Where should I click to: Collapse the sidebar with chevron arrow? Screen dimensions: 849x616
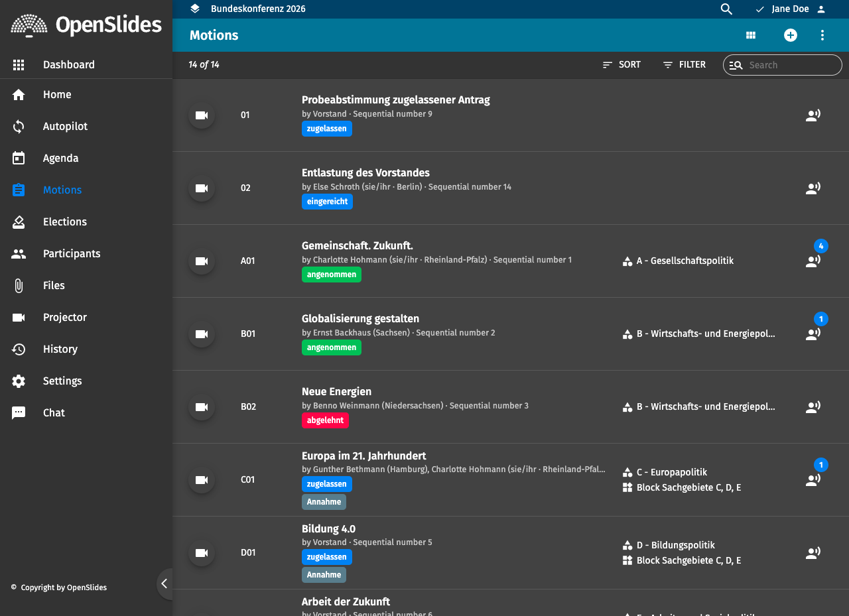(x=164, y=584)
